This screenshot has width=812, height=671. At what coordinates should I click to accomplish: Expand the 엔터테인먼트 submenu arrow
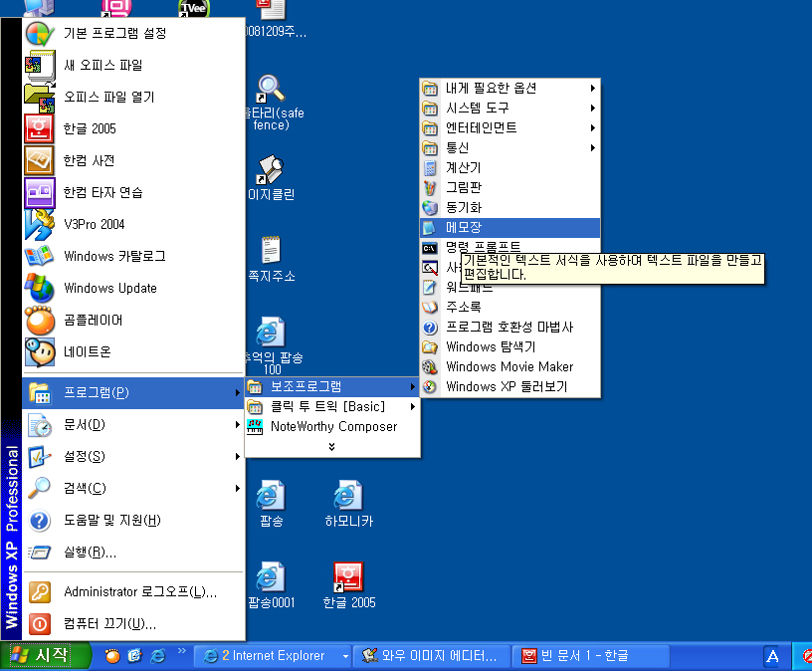(x=593, y=128)
